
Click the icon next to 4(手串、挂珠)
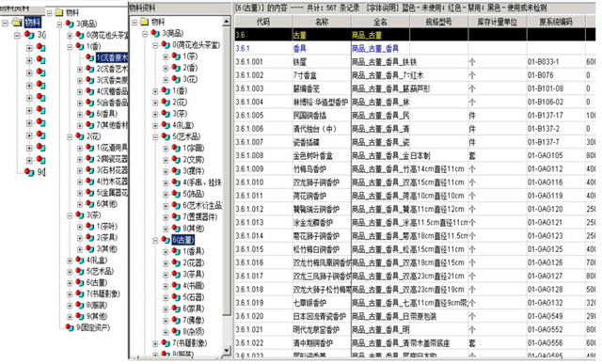click(176, 182)
